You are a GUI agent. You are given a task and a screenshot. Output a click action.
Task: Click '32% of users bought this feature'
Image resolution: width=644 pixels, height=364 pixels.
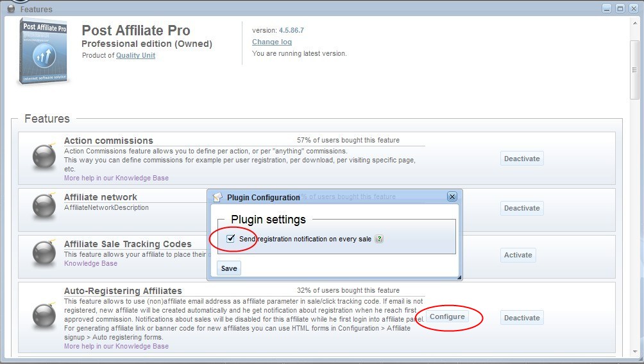point(348,290)
